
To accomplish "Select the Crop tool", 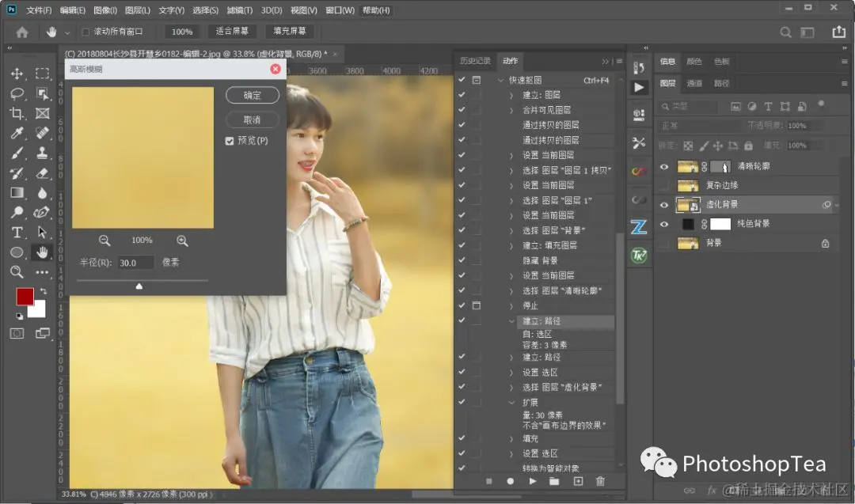I will click(x=17, y=113).
